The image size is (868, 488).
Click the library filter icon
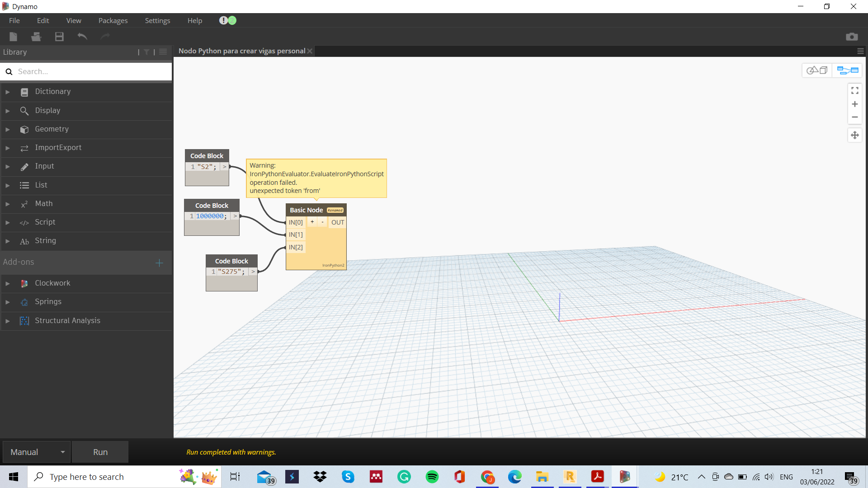146,52
